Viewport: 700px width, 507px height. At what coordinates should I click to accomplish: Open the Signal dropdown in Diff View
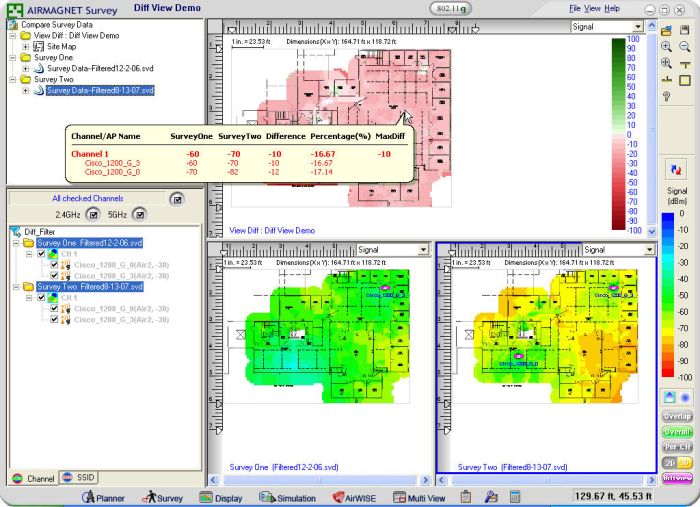click(636, 27)
